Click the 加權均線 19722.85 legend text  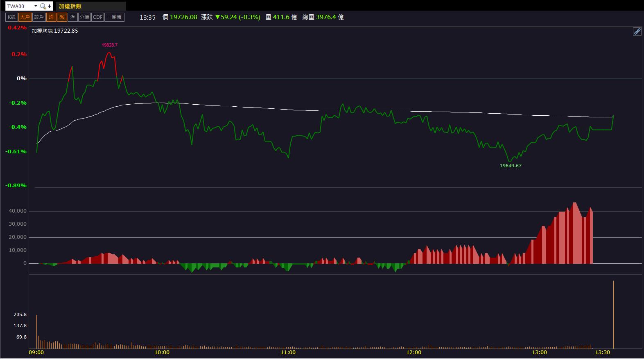point(55,31)
